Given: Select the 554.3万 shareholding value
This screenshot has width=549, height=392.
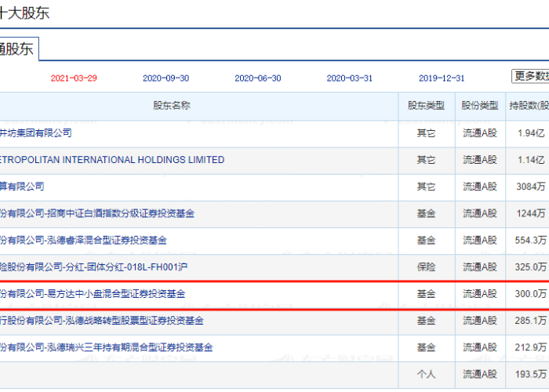Looking at the screenshot, I should tap(531, 241).
